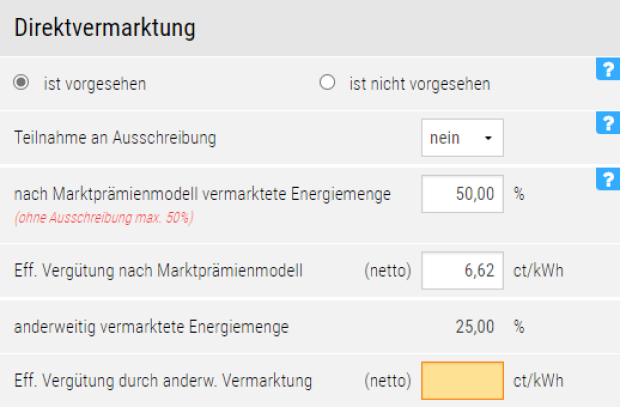
Task: Choose the 'ist nicht vorgesehen' option
Action: click(x=327, y=83)
